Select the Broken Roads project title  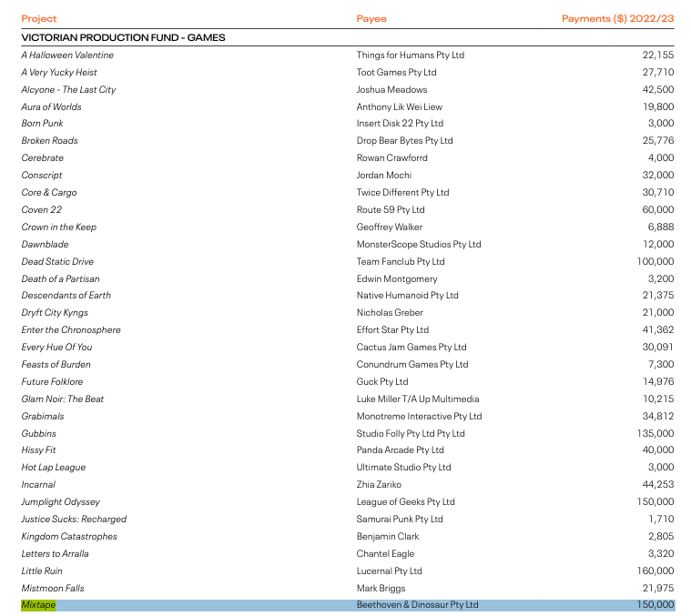(x=50, y=140)
